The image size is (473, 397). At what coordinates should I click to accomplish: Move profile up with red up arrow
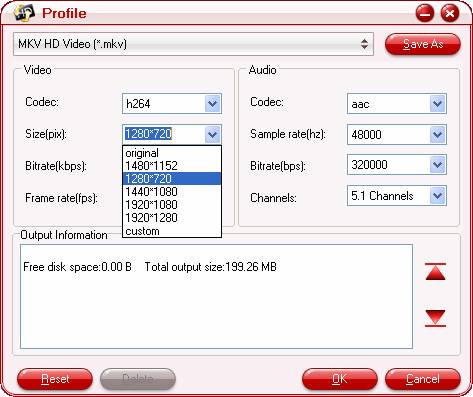[435, 271]
